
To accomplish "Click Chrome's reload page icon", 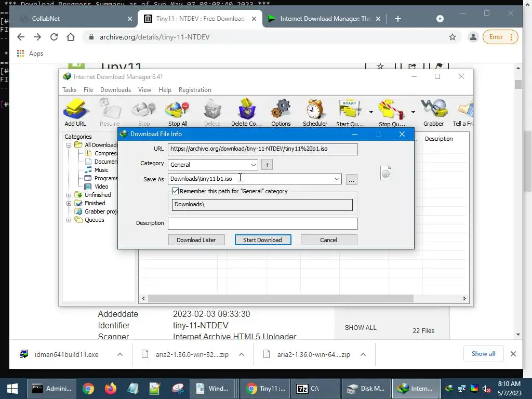I will pyautogui.click(x=54, y=37).
